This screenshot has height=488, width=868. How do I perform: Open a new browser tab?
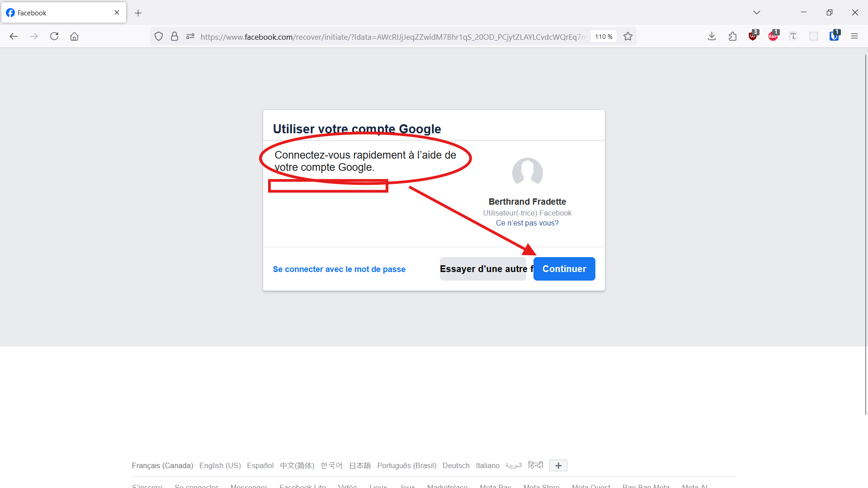[138, 13]
